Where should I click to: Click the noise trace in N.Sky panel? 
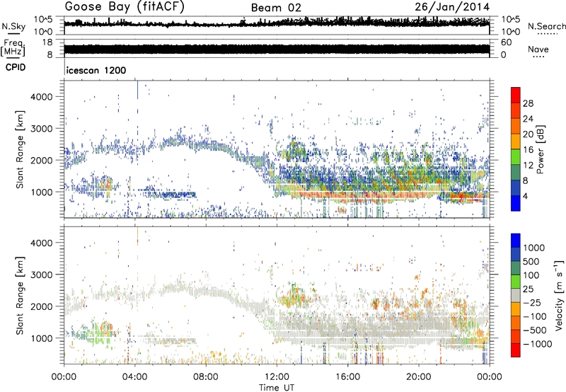[277, 23]
